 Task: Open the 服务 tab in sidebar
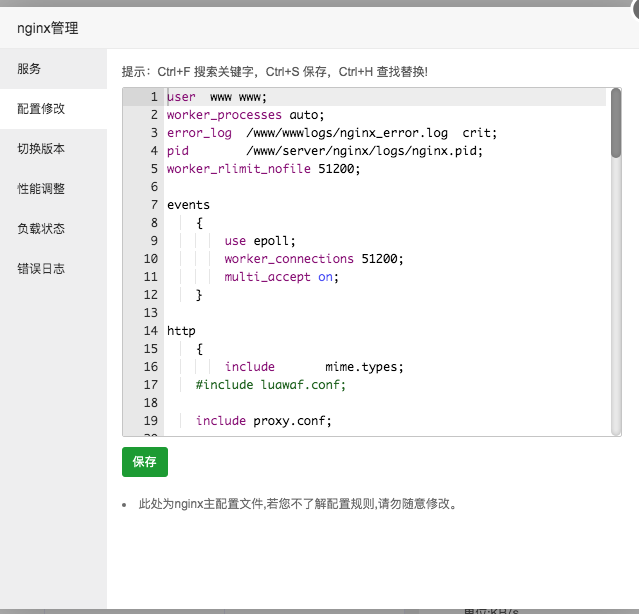tap(53, 69)
